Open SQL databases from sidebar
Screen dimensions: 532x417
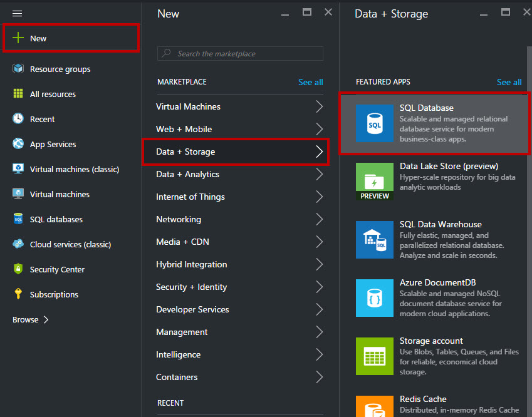(x=71, y=219)
